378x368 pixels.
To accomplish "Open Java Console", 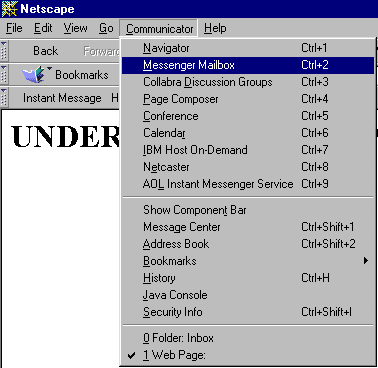I will (248, 295).
